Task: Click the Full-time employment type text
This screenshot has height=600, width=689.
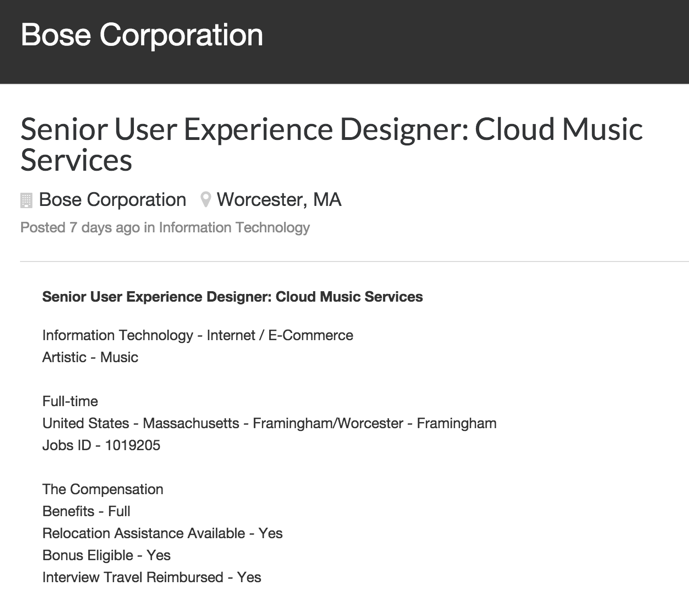Action: pos(70,401)
